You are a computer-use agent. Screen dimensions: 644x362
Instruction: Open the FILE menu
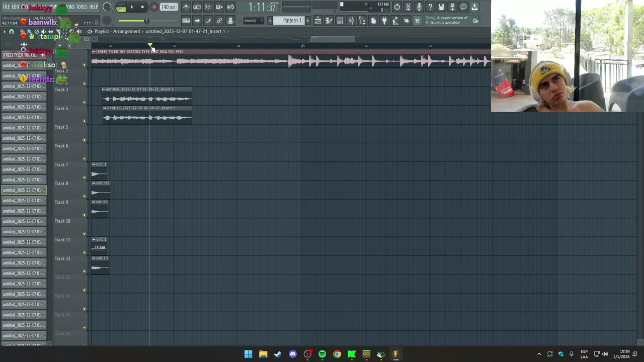click(x=6, y=7)
